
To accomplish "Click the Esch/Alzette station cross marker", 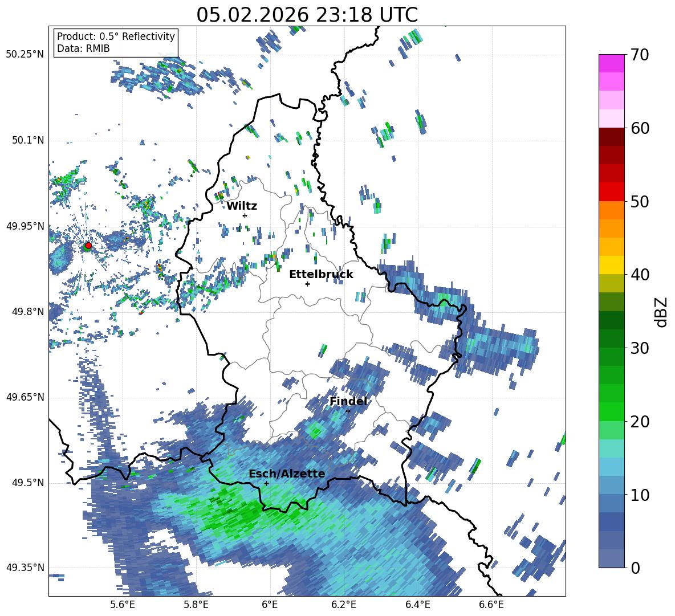I will [266, 483].
